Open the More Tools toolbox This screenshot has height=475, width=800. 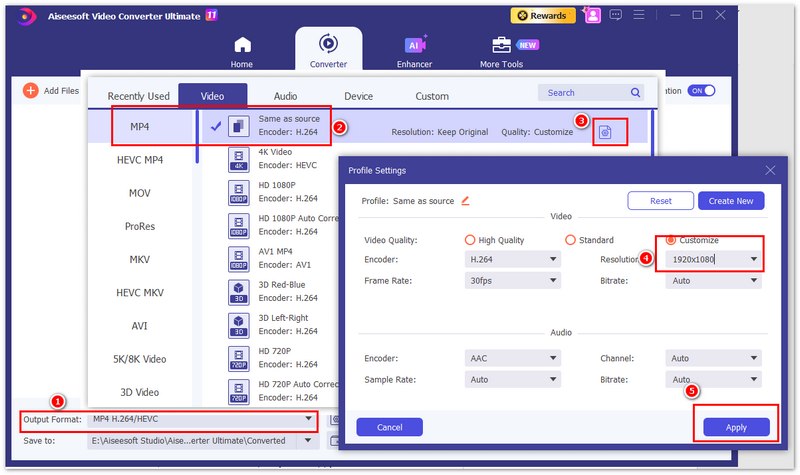(502, 52)
